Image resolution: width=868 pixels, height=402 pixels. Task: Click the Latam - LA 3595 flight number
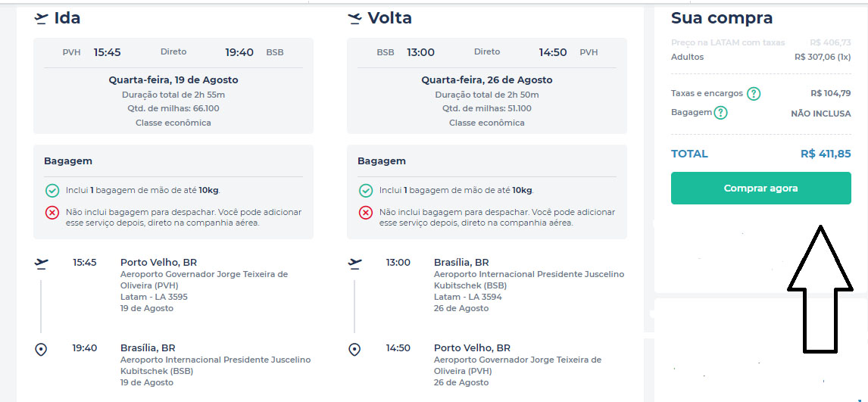pos(154,297)
